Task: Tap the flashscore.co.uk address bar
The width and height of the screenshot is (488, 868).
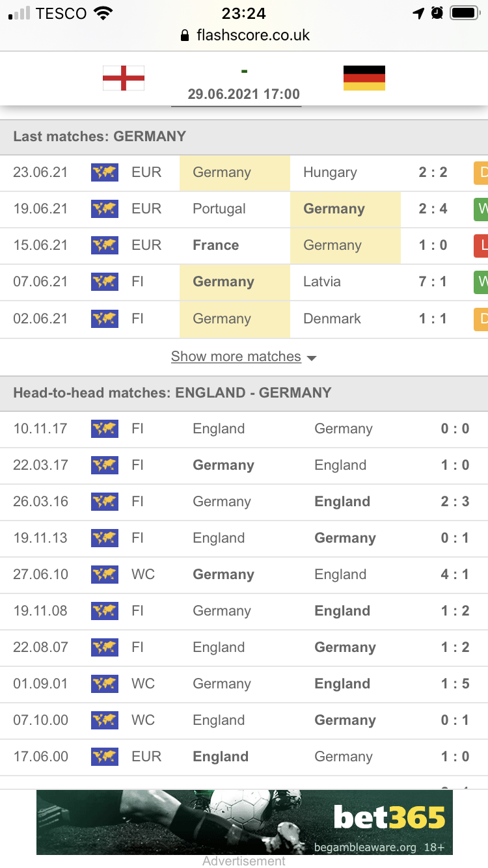Action: pyautogui.click(x=245, y=35)
